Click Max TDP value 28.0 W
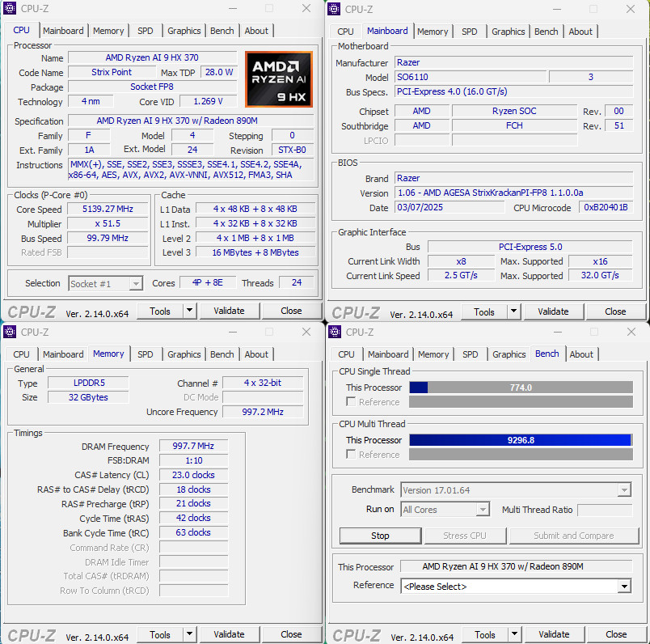 click(x=219, y=72)
